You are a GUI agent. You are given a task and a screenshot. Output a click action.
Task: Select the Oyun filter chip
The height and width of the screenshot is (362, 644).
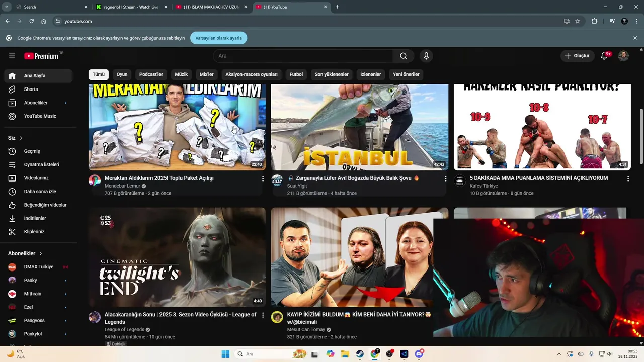click(122, 74)
